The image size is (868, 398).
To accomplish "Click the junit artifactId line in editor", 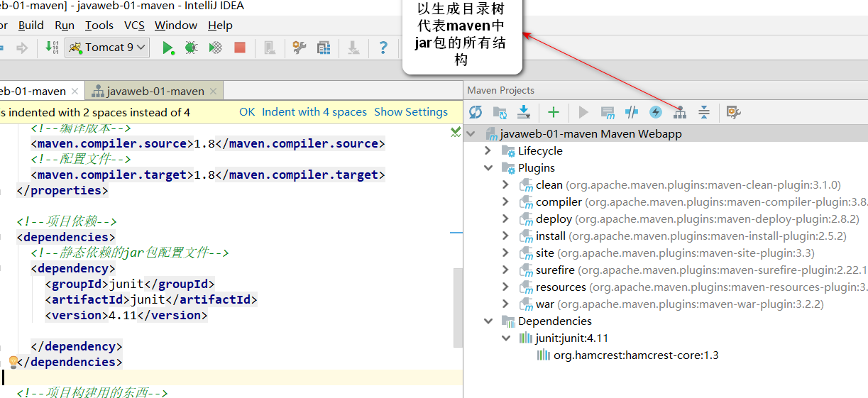I will click(150, 299).
